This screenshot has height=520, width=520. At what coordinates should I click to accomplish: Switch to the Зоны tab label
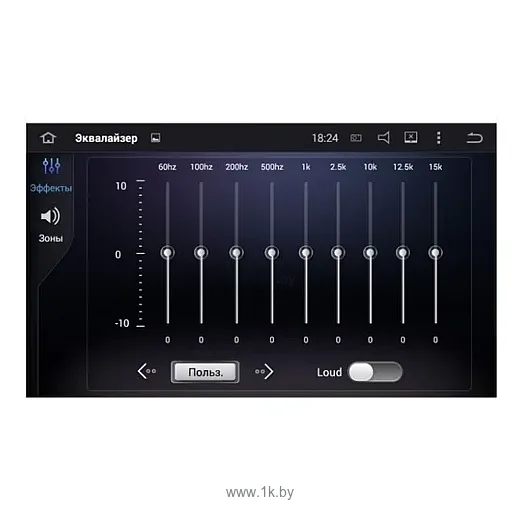tap(51, 238)
